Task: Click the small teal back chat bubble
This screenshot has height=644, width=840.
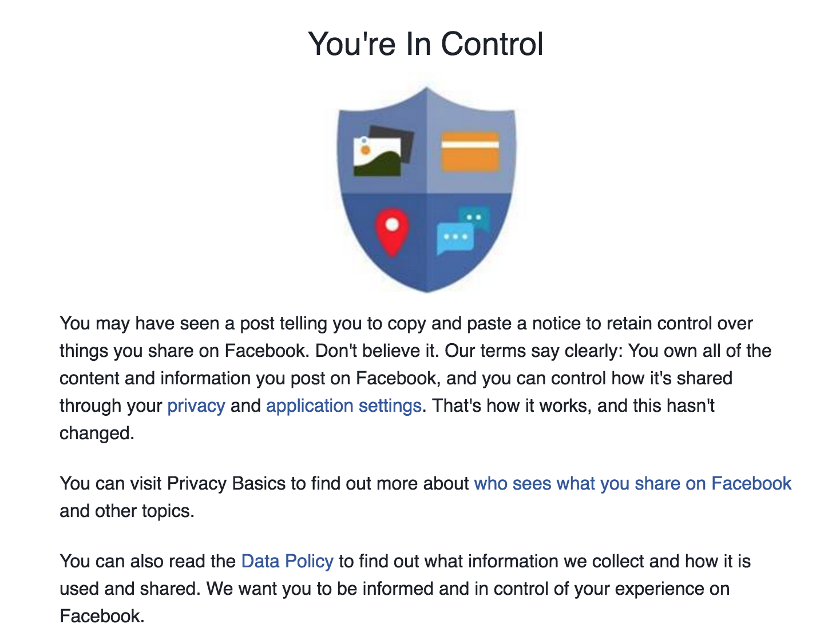Action: coord(475,218)
